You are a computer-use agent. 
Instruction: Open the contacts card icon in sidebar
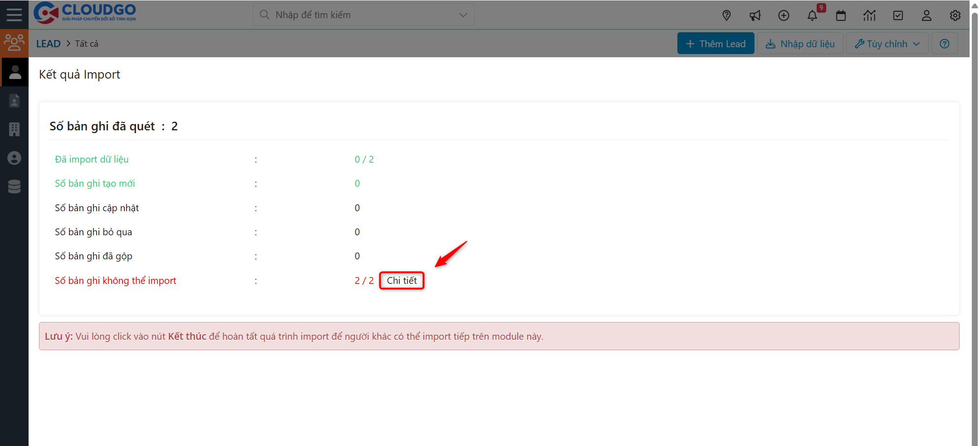click(x=14, y=100)
